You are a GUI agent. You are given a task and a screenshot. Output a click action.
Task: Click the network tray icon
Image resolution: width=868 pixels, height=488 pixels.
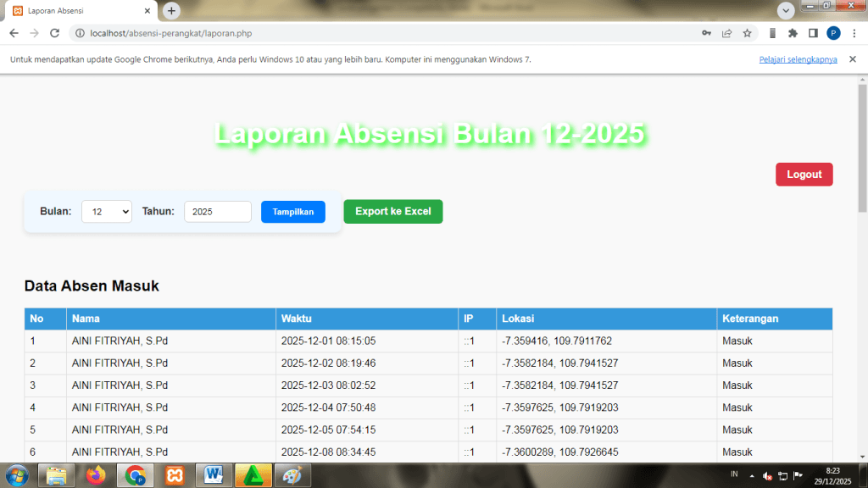[782, 476]
